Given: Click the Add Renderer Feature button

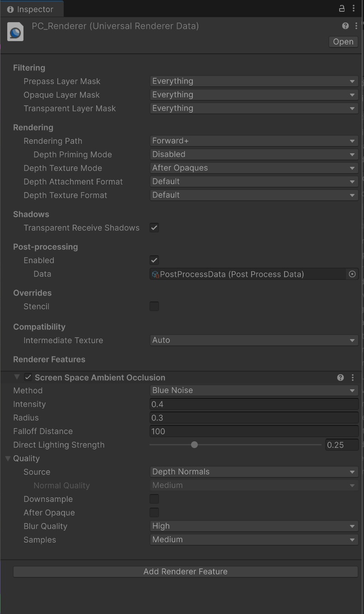Looking at the screenshot, I should point(185,571).
